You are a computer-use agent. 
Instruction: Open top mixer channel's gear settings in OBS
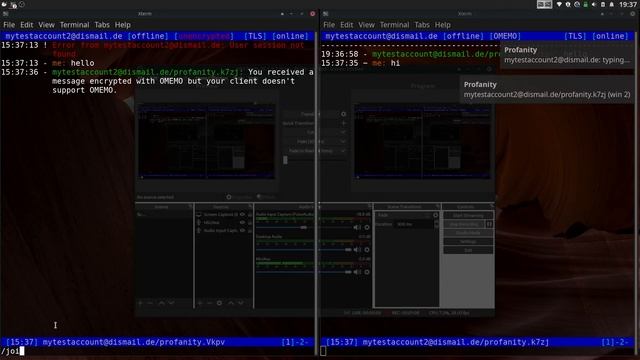tap(367, 227)
